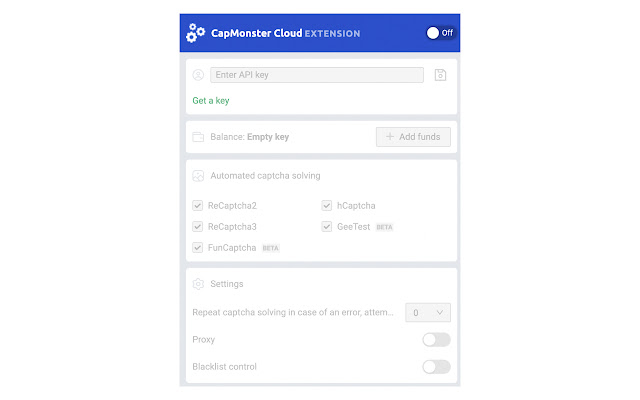Click the user icon beside API key

[198, 75]
